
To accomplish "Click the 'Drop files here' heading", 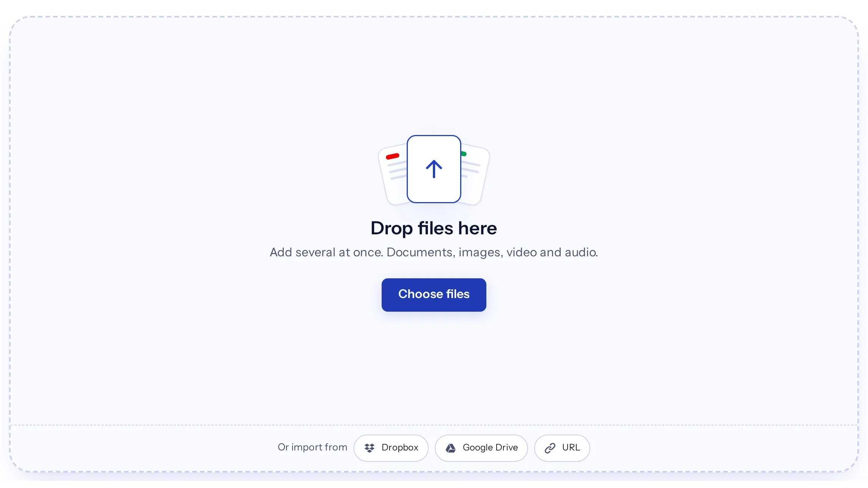I will [x=434, y=228].
